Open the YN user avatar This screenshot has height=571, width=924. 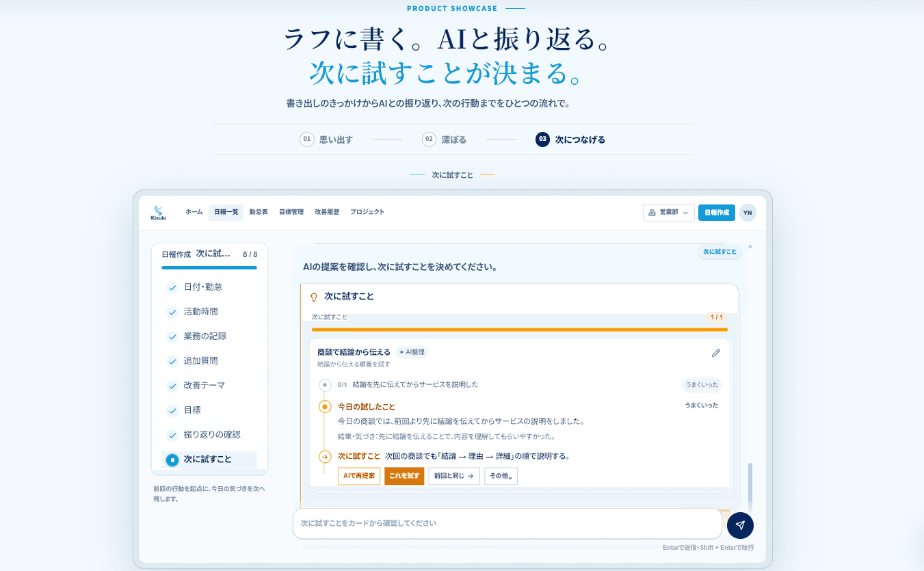coord(748,213)
